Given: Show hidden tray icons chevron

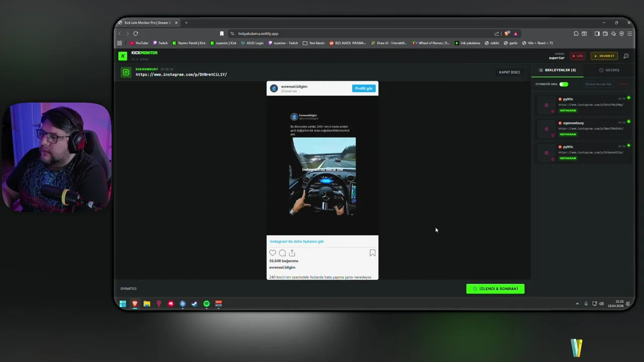Looking at the screenshot, I should [577, 304].
